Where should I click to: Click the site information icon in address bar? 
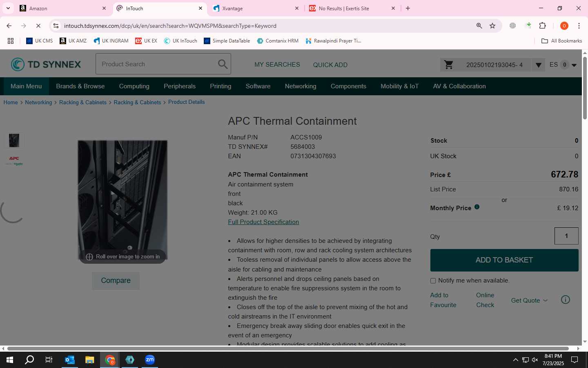pos(56,26)
